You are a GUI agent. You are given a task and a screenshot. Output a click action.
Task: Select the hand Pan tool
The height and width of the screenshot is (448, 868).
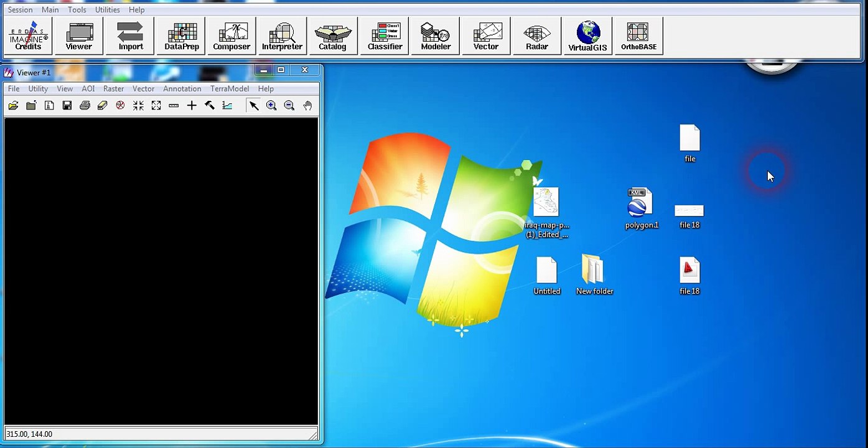click(307, 106)
